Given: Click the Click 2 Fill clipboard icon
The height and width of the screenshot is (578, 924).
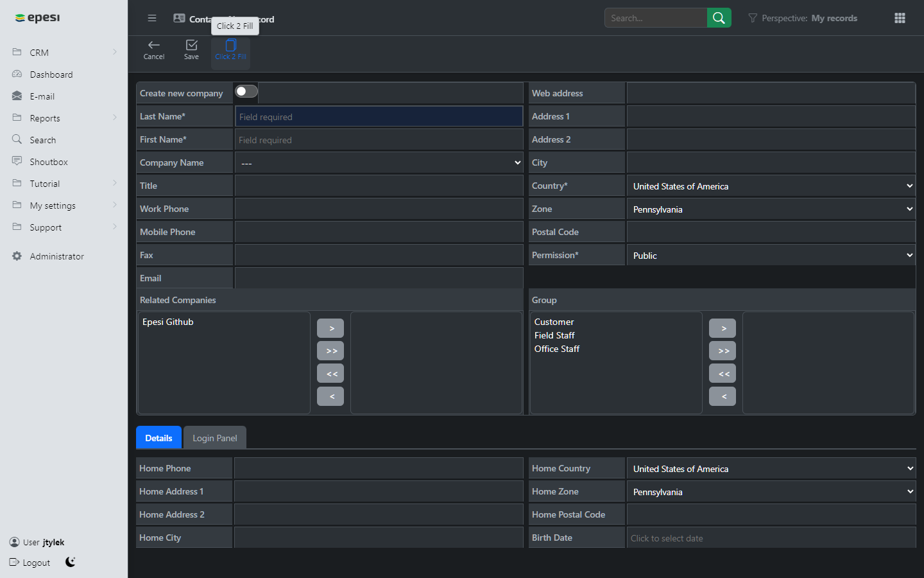Looking at the screenshot, I should [231, 45].
